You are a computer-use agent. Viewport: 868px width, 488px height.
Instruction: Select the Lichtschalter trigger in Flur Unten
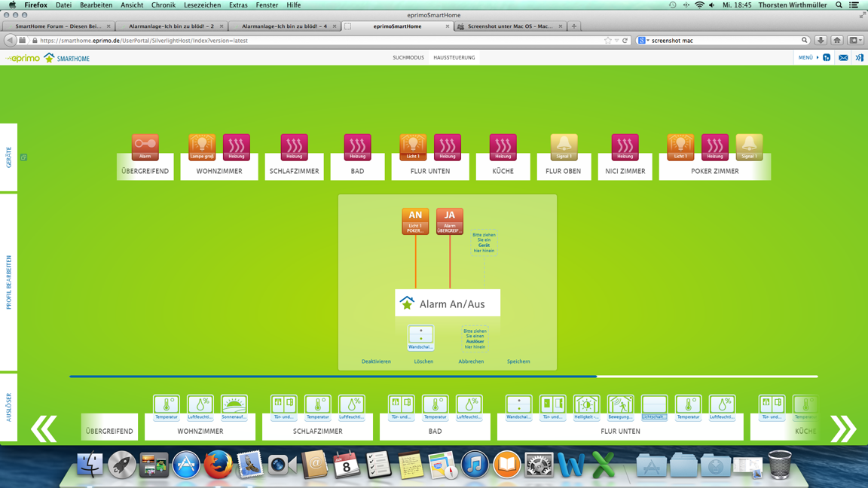[654, 407]
